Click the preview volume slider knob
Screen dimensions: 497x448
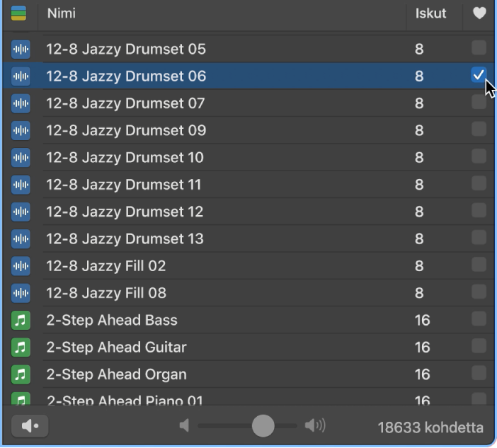(263, 426)
